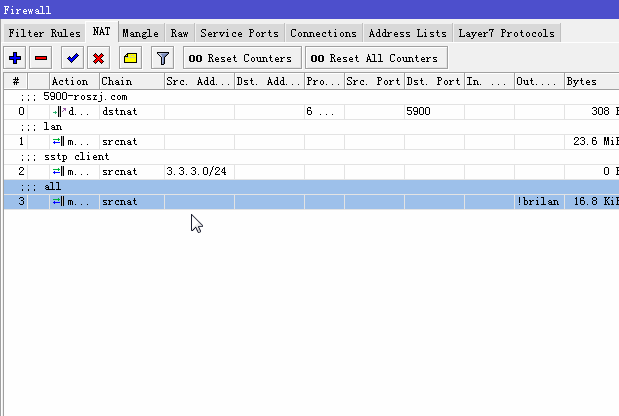
Task: Sort by the Bytes column header
Action: 590,81
